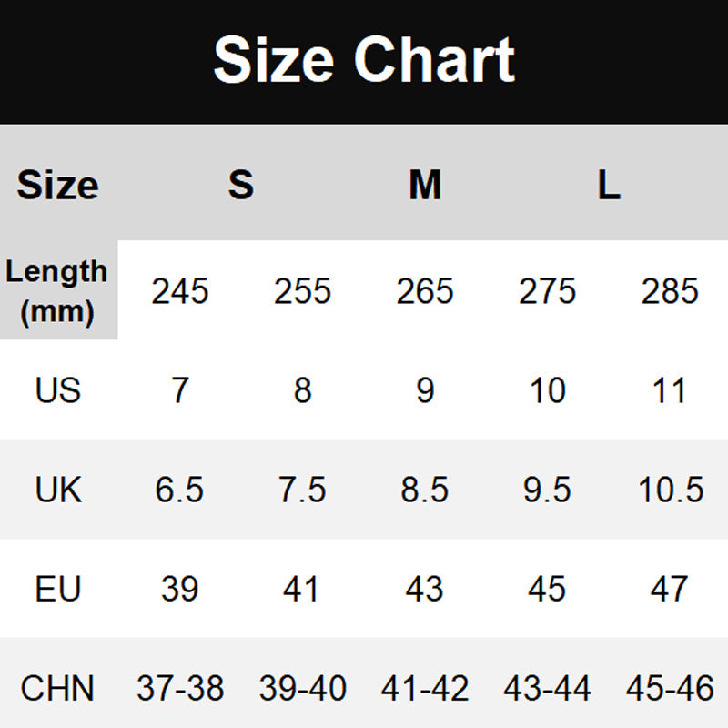Select the L size column header
Viewport: 728px width, 728px height.
tap(609, 185)
